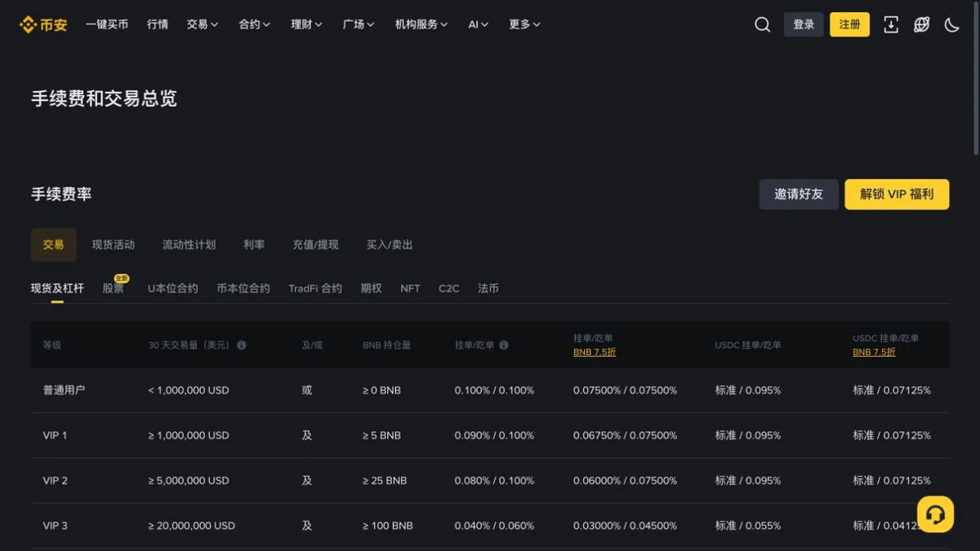Open the app download icon
The height and width of the screenshot is (551, 980).
click(x=891, y=24)
